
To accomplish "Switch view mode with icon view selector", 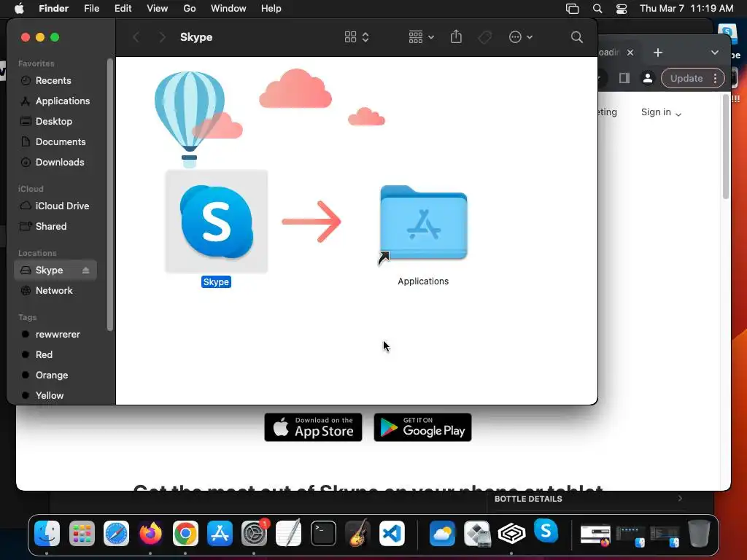I will coord(356,37).
